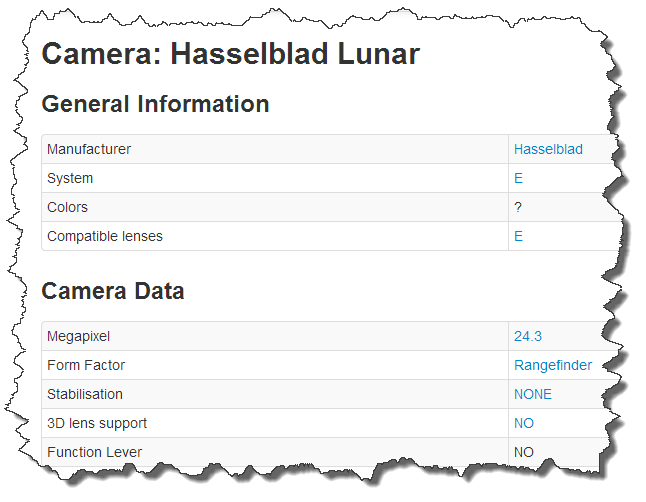Select the 3D lens support label
Image resolution: width=646 pixels, height=502 pixels.
(97, 424)
